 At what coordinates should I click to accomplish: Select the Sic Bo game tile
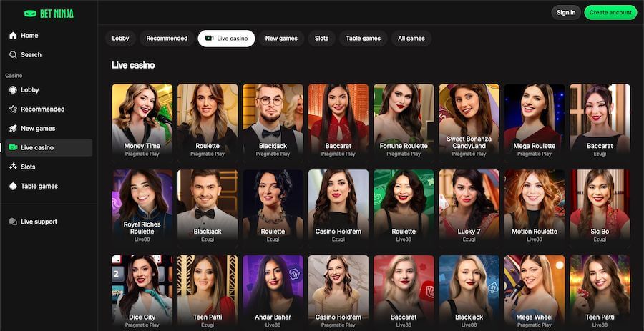(x=600, y=207)
